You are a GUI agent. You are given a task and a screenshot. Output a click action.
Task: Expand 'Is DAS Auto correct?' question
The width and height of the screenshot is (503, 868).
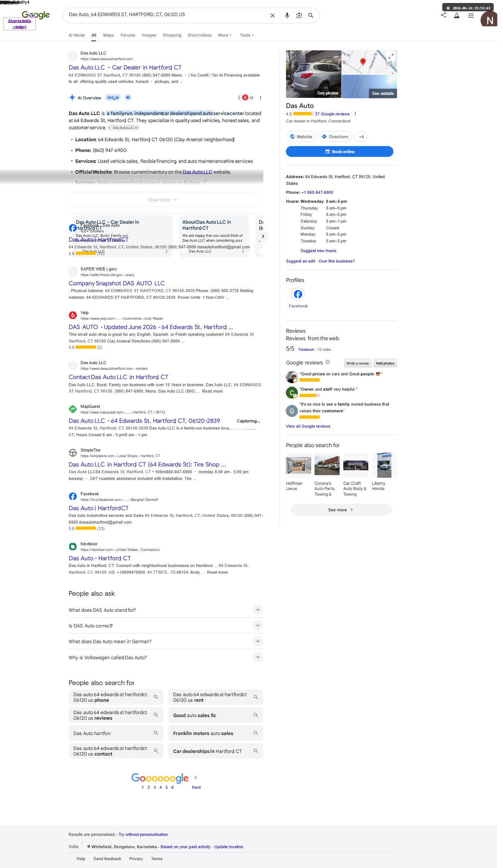(166, 626)
